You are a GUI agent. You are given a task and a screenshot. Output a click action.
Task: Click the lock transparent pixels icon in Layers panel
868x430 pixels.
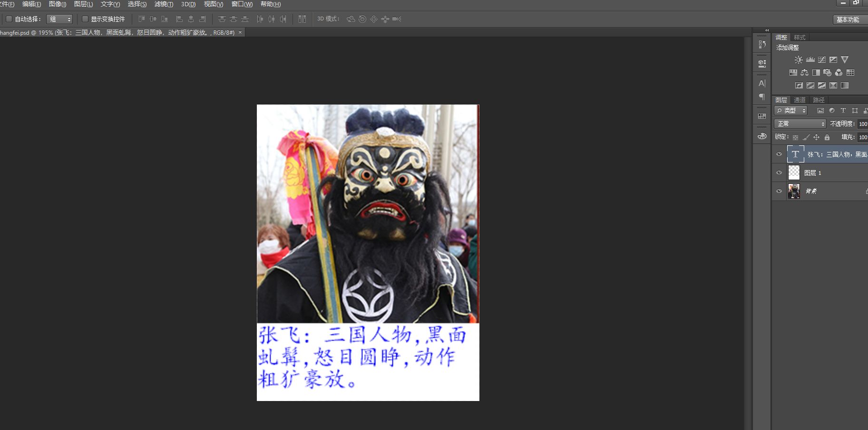click(796, 137)
